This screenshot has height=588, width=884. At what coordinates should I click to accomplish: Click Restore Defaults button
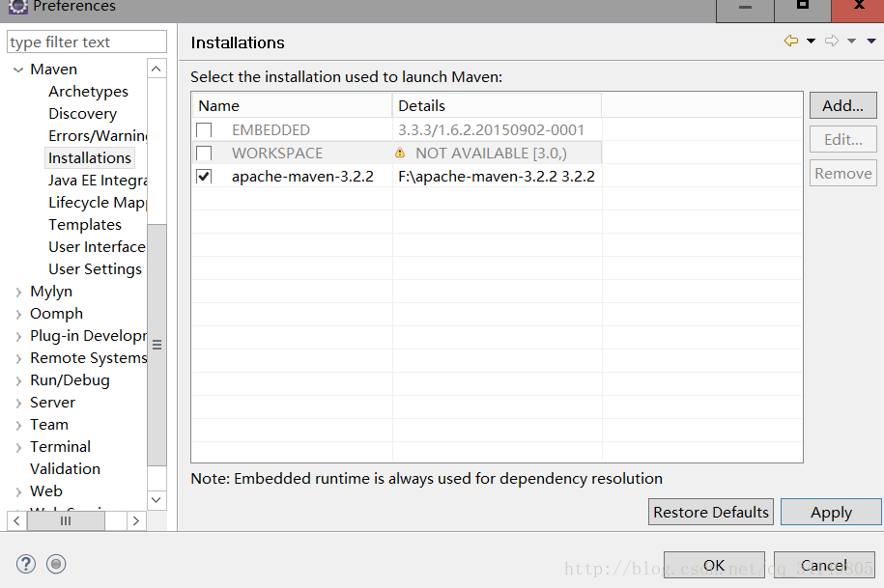pos(710,512)
